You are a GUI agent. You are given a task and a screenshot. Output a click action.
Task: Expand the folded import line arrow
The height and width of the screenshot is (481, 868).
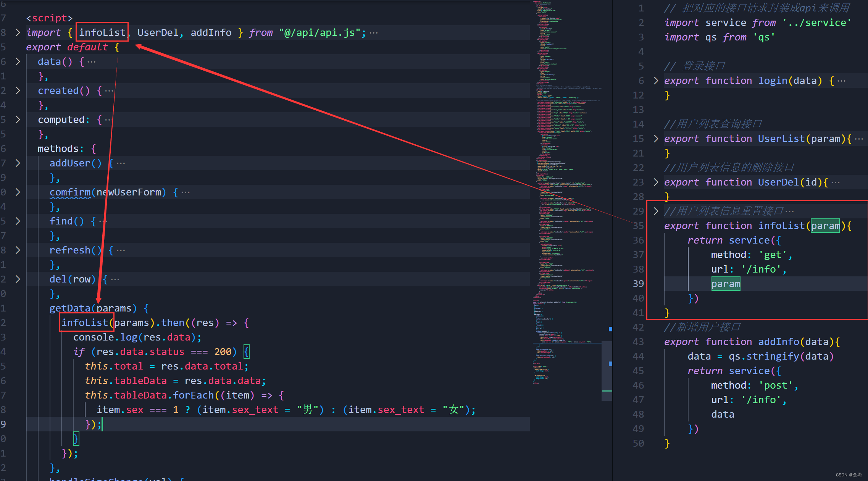(x=18, y=32)
